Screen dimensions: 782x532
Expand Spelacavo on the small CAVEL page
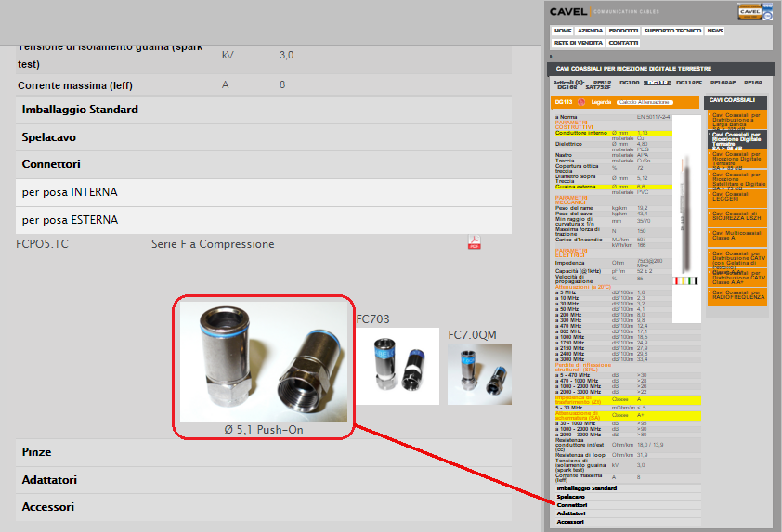click(628, 497)
